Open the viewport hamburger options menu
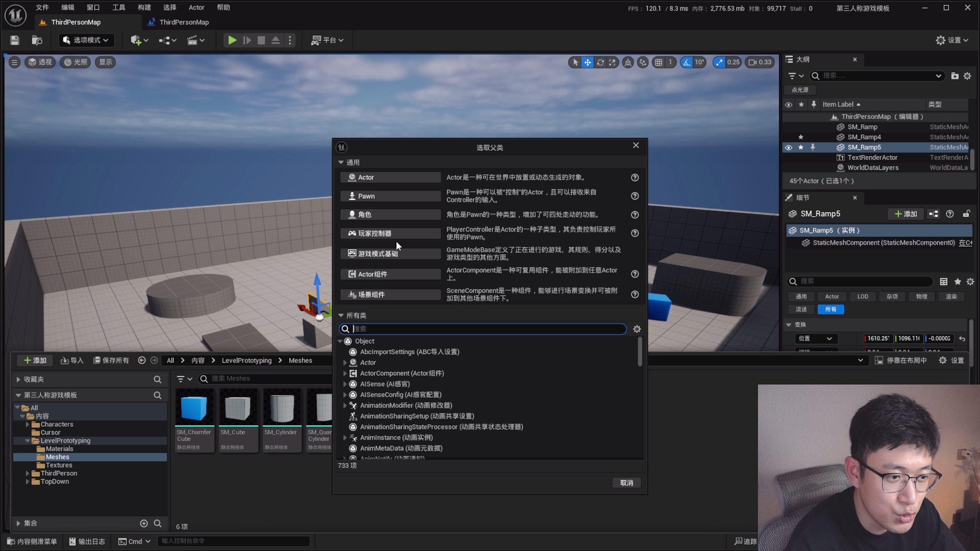The image size is (980, 551). pos(14,62)
